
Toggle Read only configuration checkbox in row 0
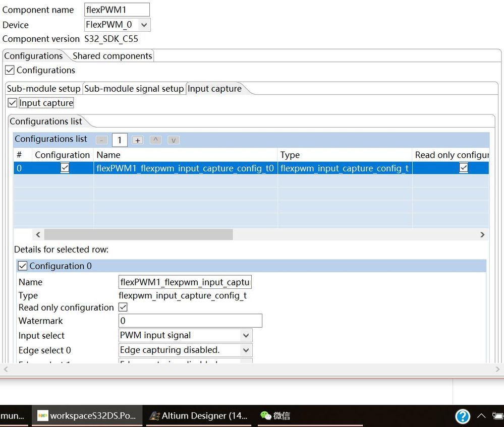[464, 168]
